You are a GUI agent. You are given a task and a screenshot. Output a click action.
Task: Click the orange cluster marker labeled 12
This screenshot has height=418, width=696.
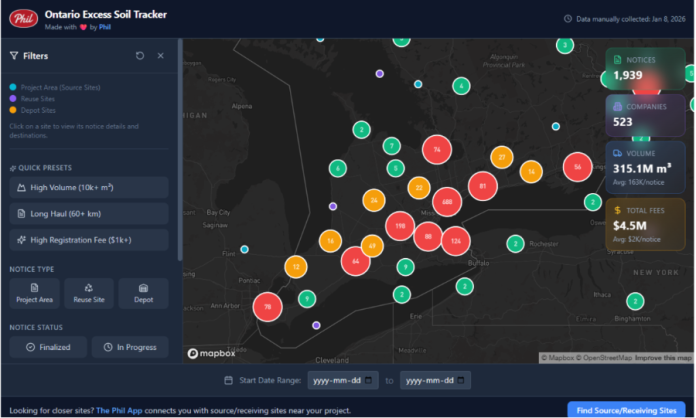tap(296, 267)
